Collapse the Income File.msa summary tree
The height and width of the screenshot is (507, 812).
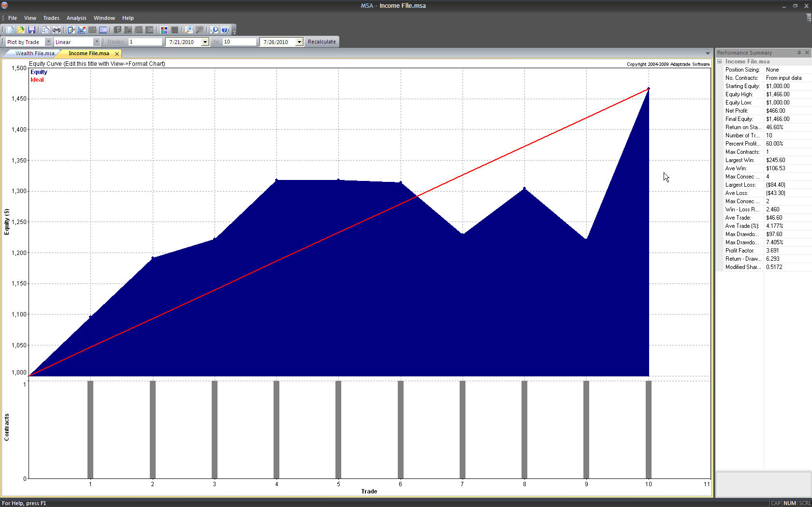pyautogui.click(x=719, y=61)
